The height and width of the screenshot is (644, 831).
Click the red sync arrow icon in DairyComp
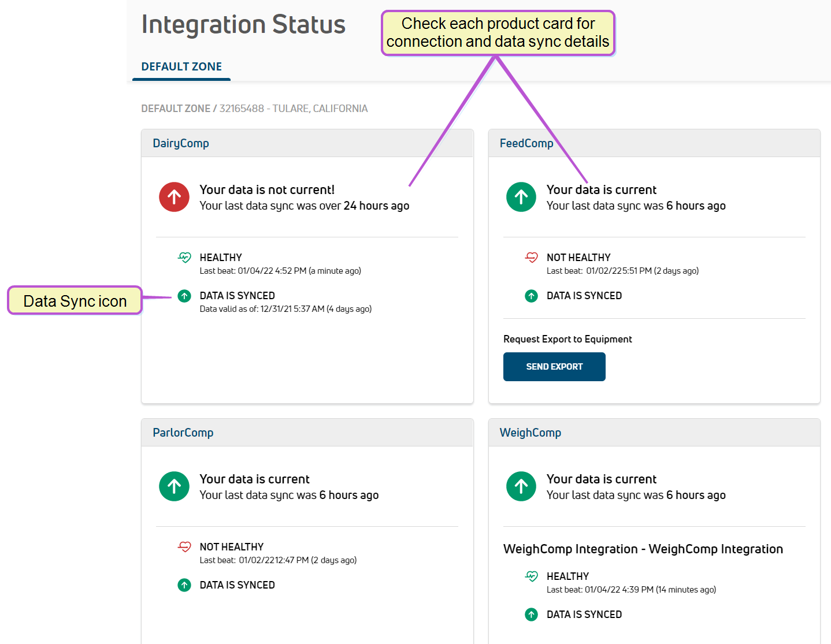(x=174, y=197)
